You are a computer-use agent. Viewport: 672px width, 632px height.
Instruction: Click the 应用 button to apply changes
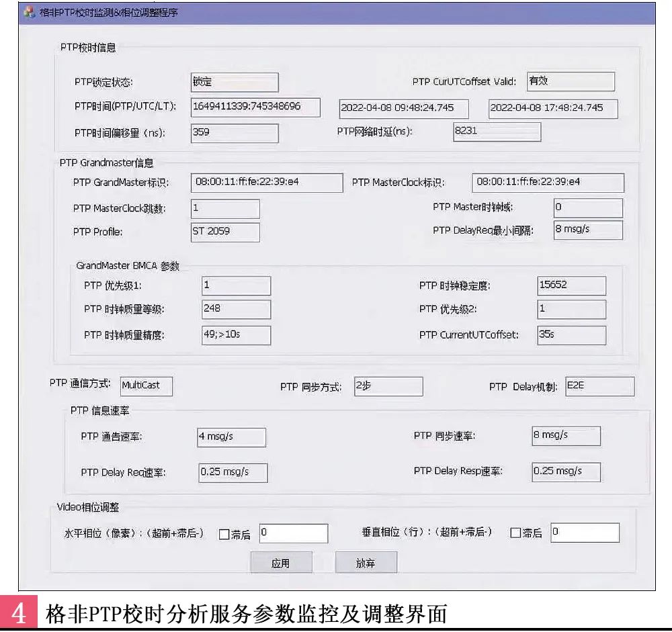click(x=282, y=561)
